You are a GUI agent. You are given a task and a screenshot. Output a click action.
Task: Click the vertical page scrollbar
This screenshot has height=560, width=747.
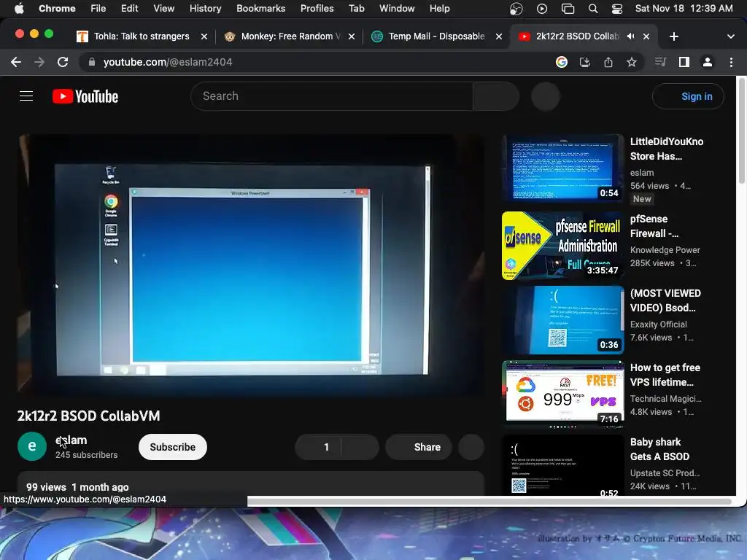coord(741,130)
